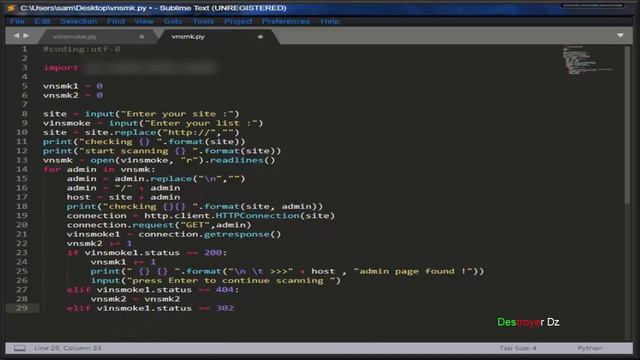Click the '#coding:utf-8' comment
The height and width of the screenshot is (360, 640).
coord(82,49)
